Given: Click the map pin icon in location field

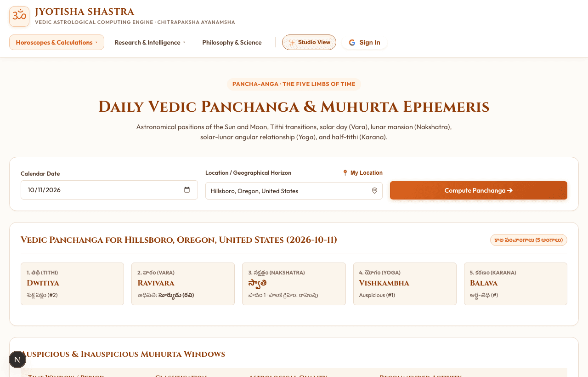Looking at the screenshot, I should [374, 191].
